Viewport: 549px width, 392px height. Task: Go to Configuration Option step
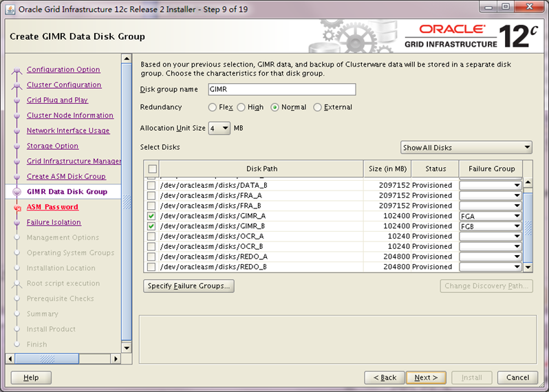point(63,69)
